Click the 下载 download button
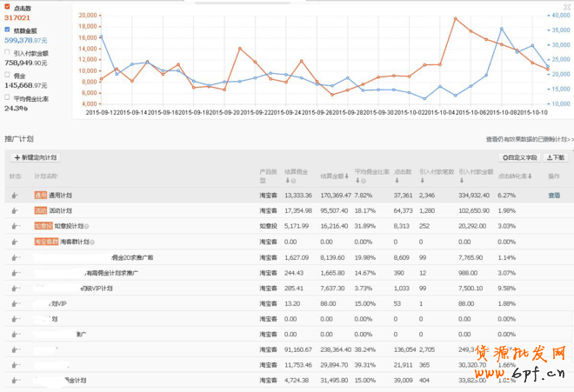Screen dimensions: 574x392 556,157
